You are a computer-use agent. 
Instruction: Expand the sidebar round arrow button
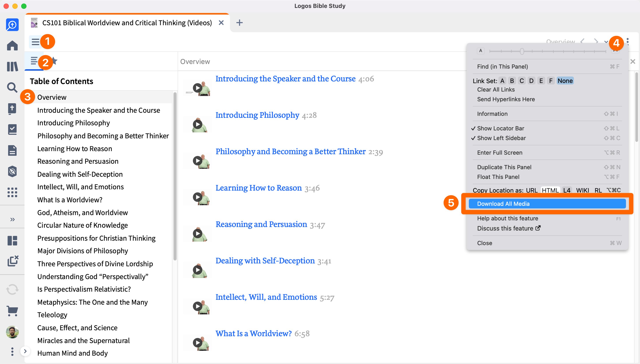click(x=25, y=351)
